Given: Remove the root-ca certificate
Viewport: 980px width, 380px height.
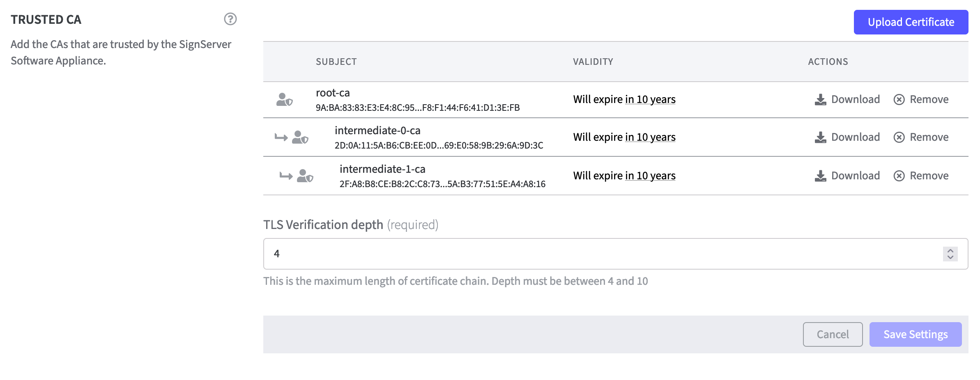Looking at the screenshot, I should pos(921,100).
